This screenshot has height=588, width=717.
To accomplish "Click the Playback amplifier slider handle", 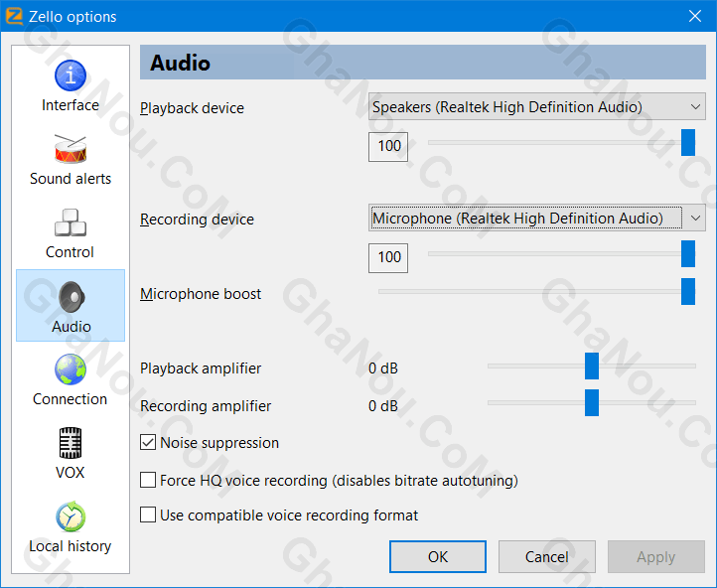I will (592, 366).
